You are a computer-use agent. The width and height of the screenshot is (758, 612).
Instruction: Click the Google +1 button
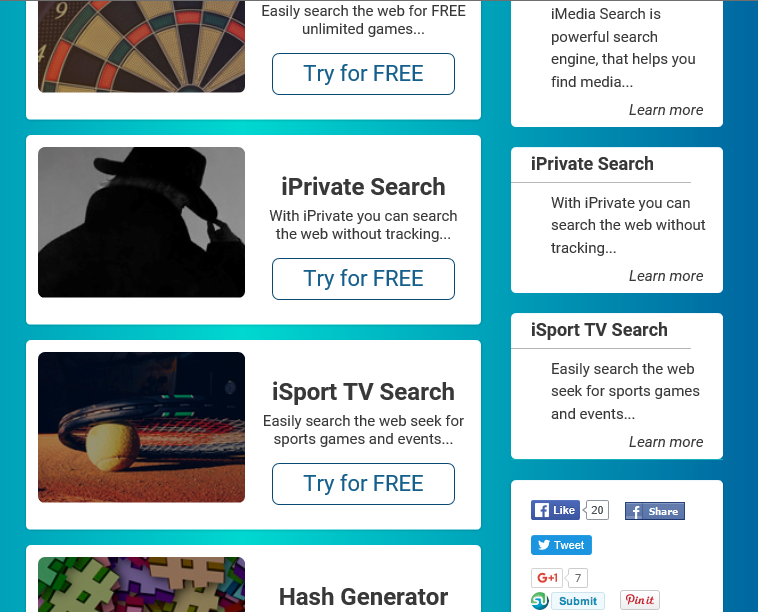[x=547, y=578]
